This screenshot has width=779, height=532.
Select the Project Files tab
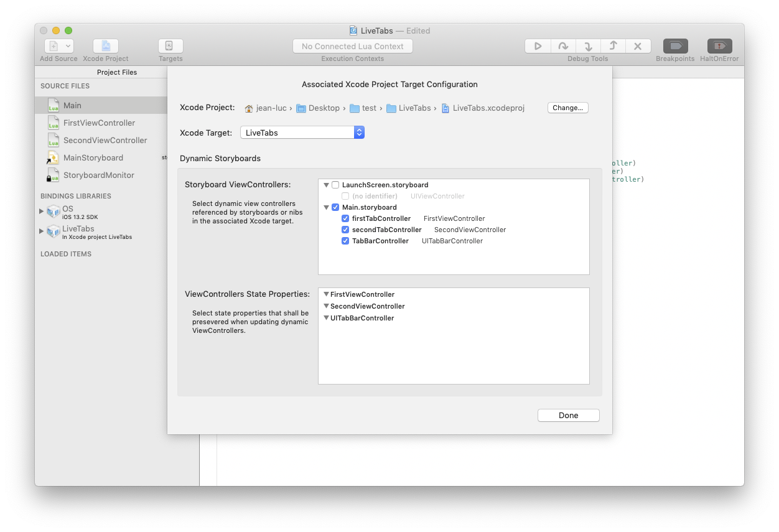pos(117,72)
